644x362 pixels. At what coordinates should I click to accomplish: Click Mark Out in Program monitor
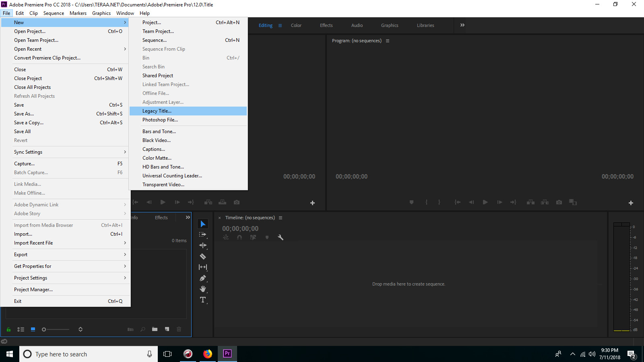[439, 202]
